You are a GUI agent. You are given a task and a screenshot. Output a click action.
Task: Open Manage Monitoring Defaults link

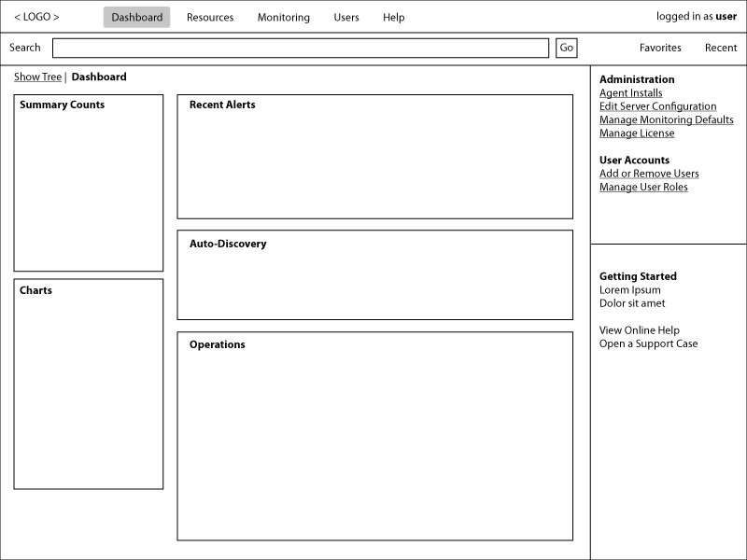(x=667, y=119)
